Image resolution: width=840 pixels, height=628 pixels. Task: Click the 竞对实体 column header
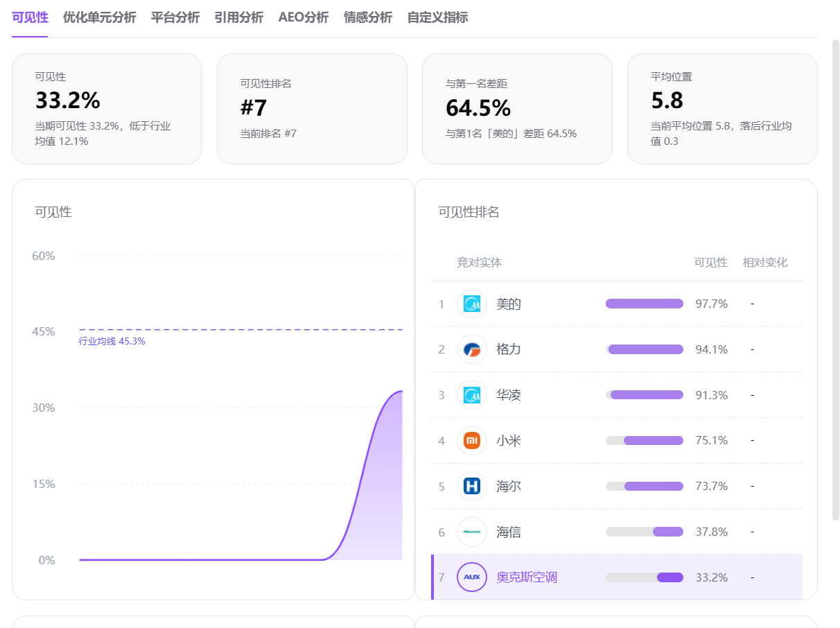tap(479, 263)
